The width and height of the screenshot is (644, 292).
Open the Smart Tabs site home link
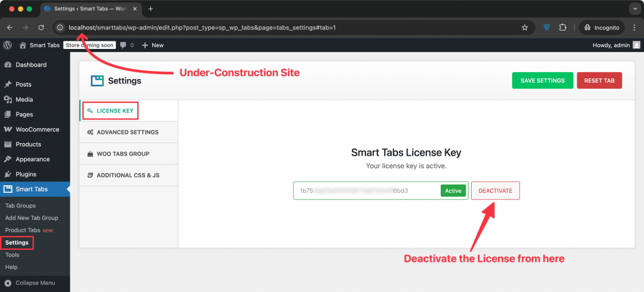[x=40, y=45]
